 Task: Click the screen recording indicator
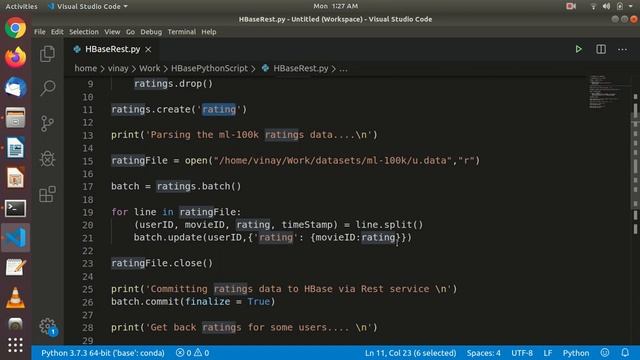click(571, 6)
